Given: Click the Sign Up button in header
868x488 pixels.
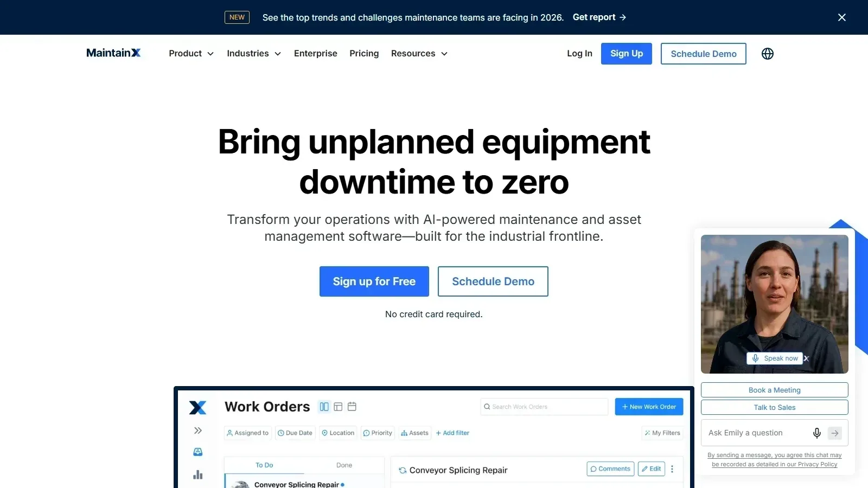Looking at the screenshot, I should [x=627, y=54].
